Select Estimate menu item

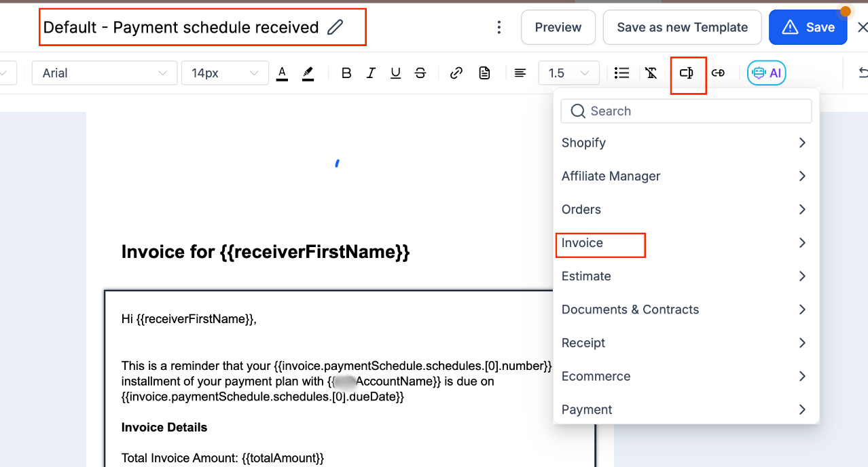[x=686, y=276]
